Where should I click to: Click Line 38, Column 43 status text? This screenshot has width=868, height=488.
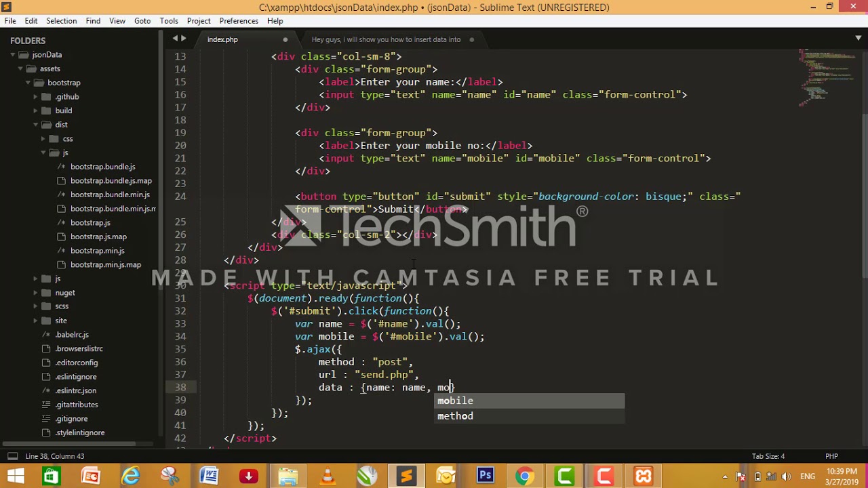point(55,456)
